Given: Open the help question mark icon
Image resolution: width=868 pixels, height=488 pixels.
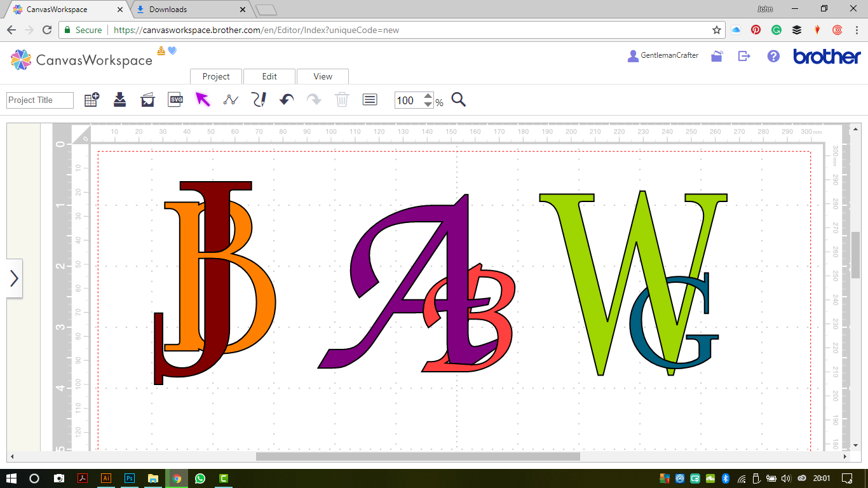Looking at the screenshot, I should [x=773, y=56].
